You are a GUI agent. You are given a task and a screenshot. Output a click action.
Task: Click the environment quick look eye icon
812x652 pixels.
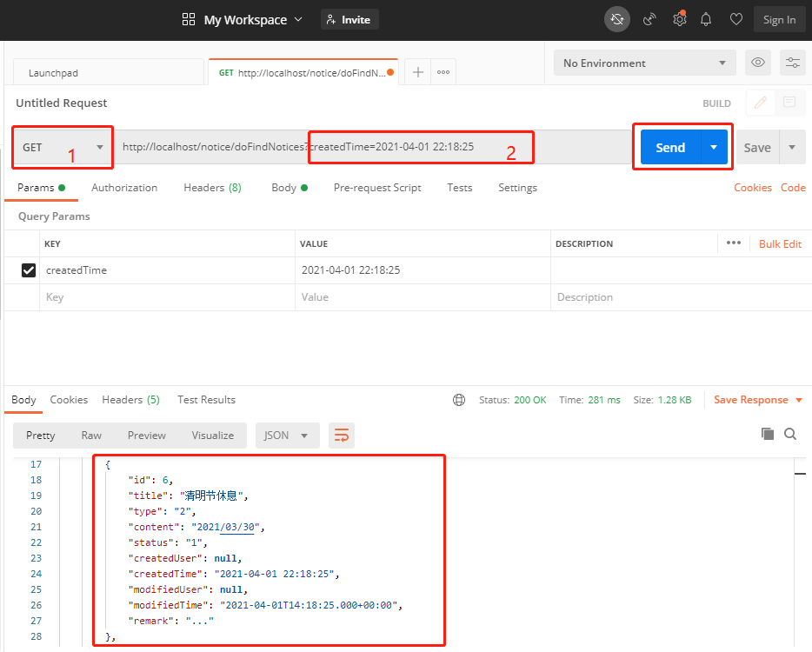757,63
